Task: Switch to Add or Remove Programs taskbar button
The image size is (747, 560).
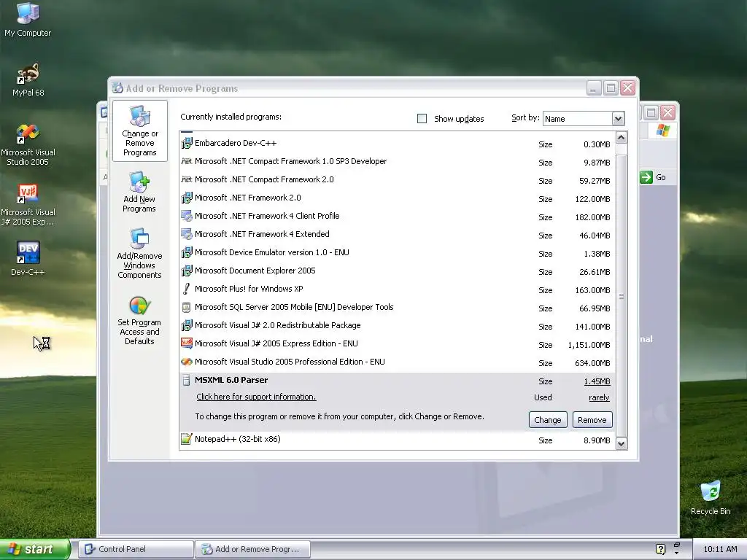Action: [x=253, y=549]
